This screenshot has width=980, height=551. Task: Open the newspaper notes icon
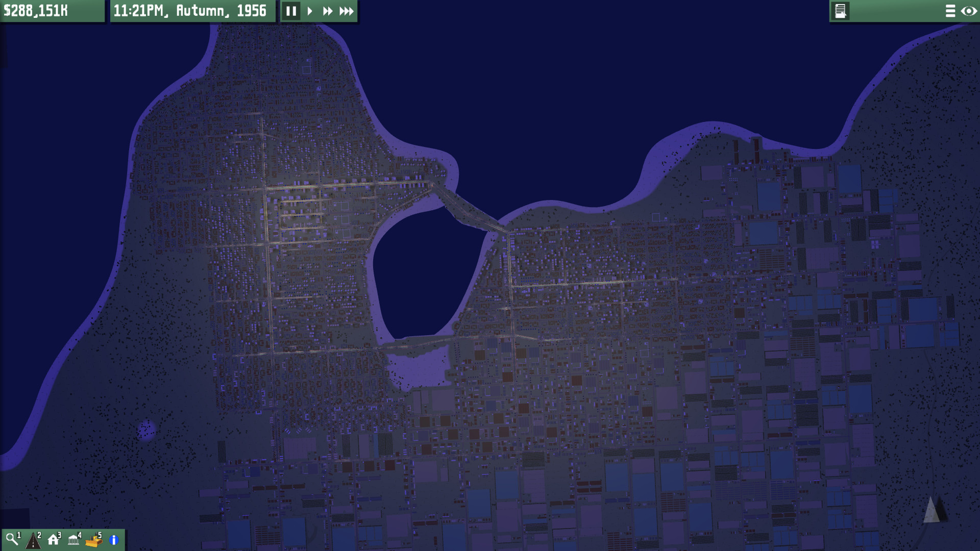point(840,11)
